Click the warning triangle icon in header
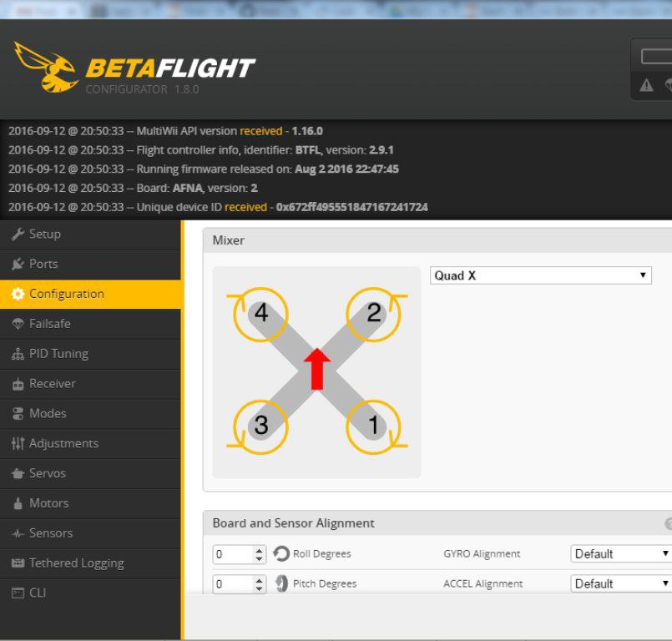Viewport: 672px width, 641px height. pyautogui.click(x=646, y=85)
